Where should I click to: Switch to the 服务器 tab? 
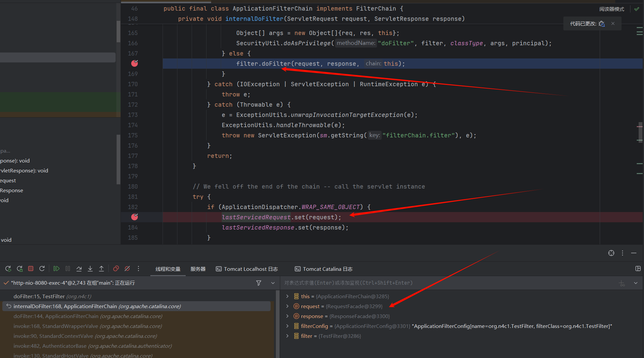(x=198, y=269)
